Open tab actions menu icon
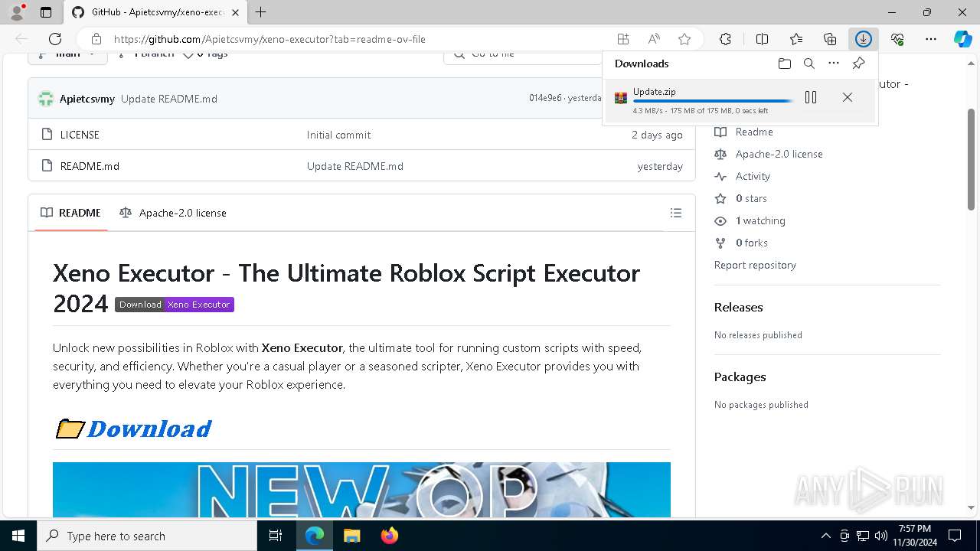The height and width of the screenshot is (551, 980). [x=46, y=12]
